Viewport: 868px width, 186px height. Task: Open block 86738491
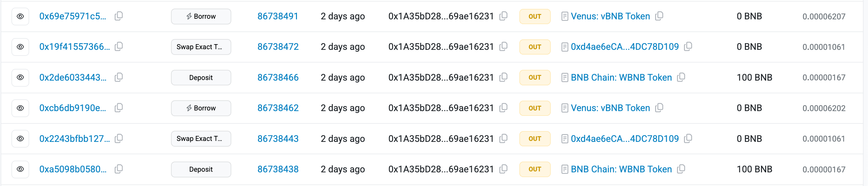tap(278, 16)
